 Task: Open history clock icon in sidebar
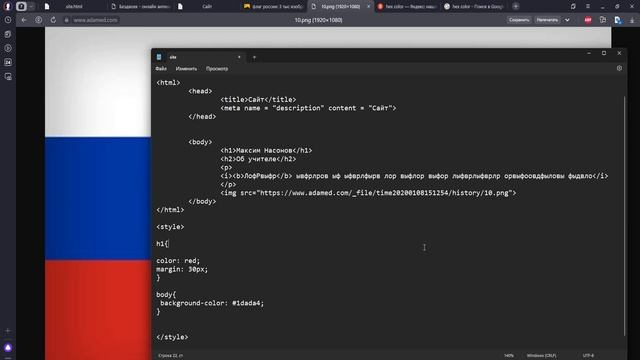pyautogui.click(x=8, y=20)
